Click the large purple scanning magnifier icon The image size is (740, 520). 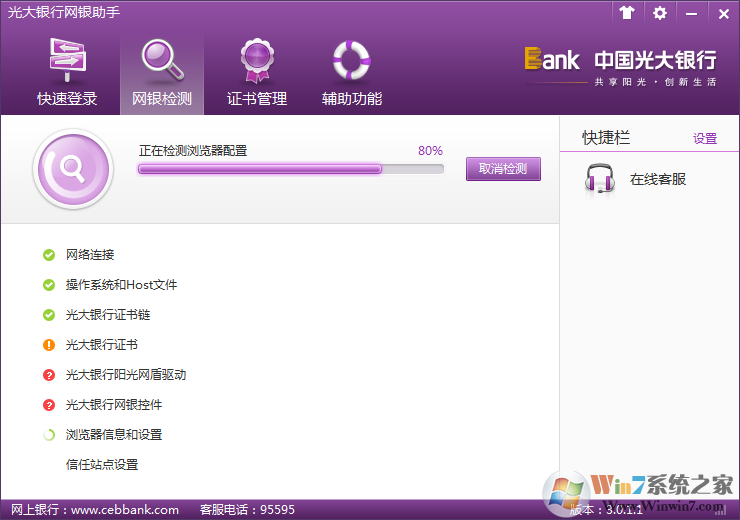click(73, 169)
